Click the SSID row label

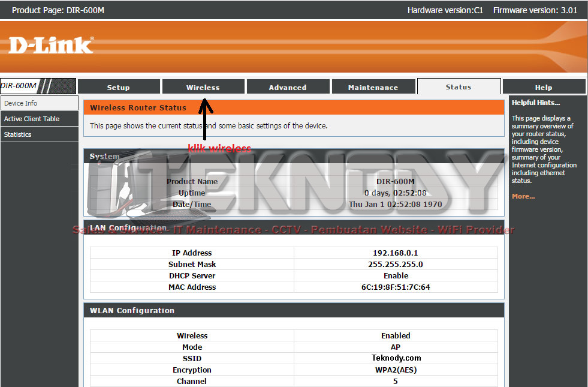(x=192, y=358)
